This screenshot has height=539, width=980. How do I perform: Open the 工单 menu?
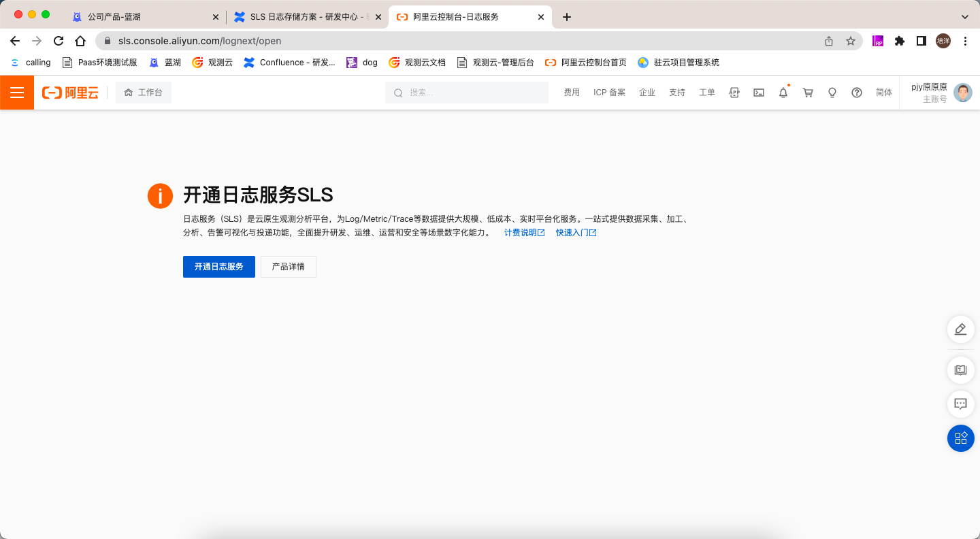tap(707, 93)
